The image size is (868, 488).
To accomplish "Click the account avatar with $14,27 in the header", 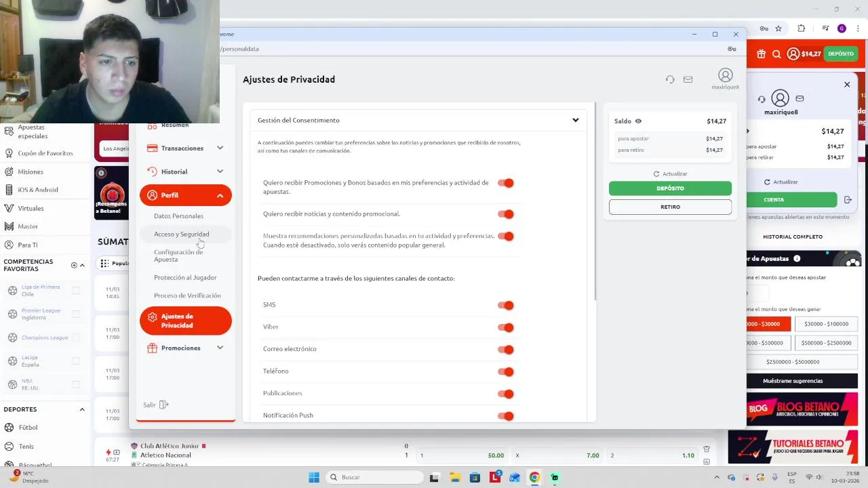I will coord(804,54).
